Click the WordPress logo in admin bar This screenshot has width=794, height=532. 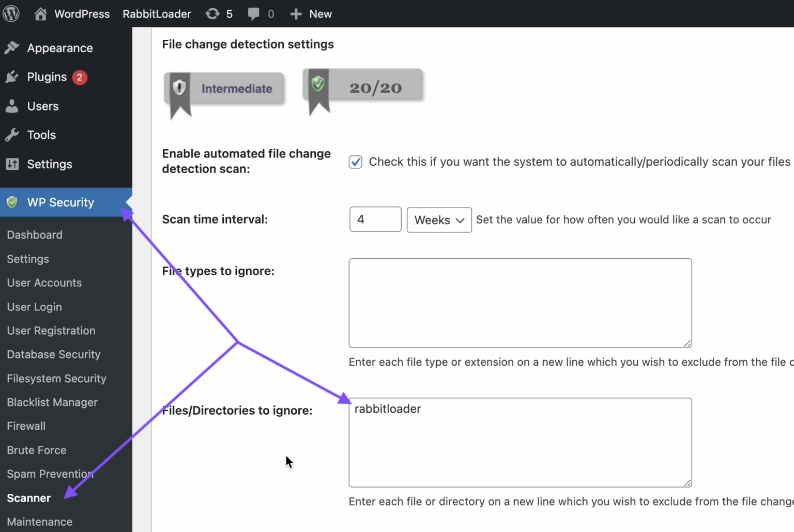[x=11, y=13]
